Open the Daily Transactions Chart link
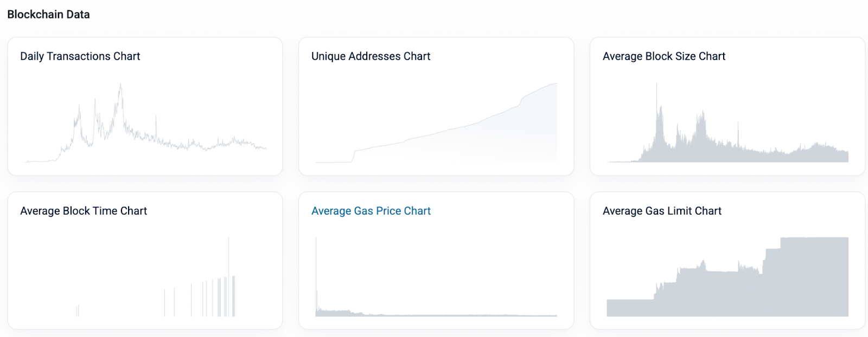 pos(80,56)
